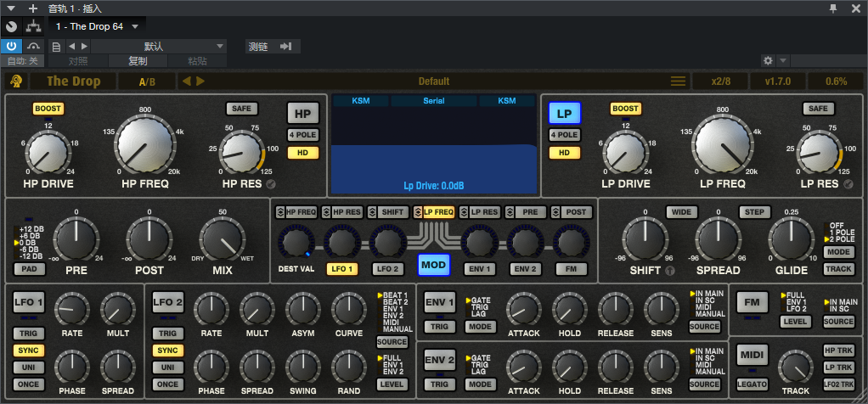Toggle the HP BOOST button
This screenshot has height=404, width=868.
(48, 109)
